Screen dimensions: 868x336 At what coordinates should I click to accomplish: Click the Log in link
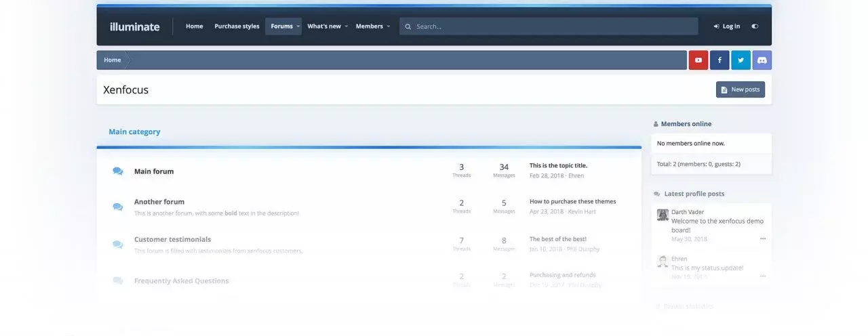pos(726,26)
